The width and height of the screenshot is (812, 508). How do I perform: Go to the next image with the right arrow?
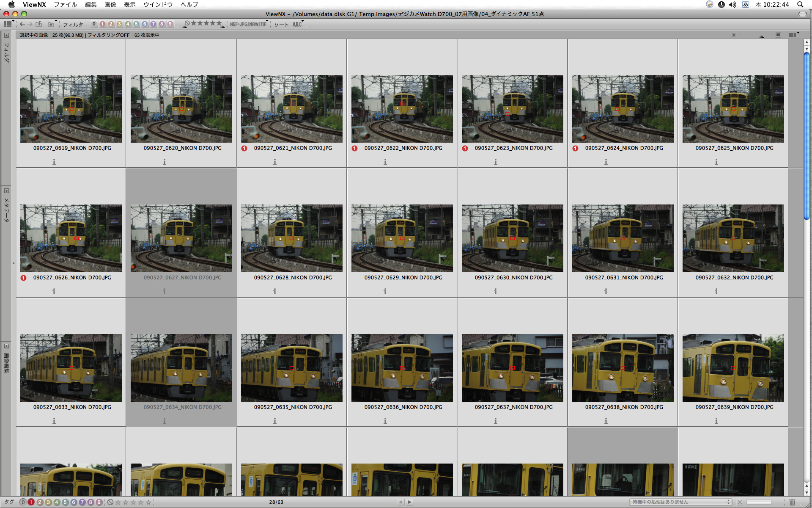pos(409,502)
